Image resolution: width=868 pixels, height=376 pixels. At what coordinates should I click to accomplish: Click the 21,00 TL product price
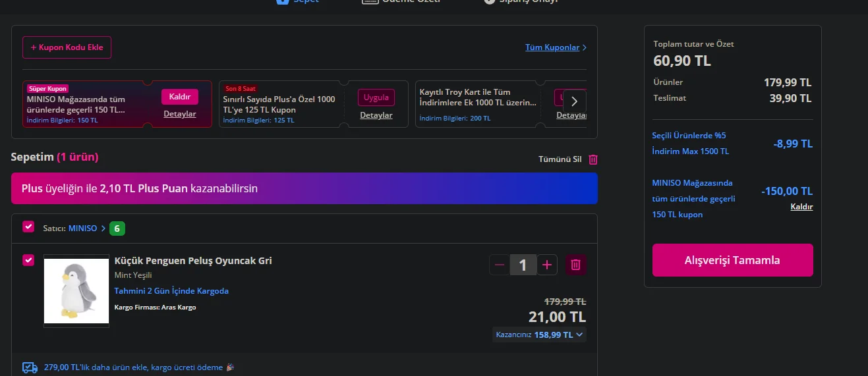click(557, 317)
